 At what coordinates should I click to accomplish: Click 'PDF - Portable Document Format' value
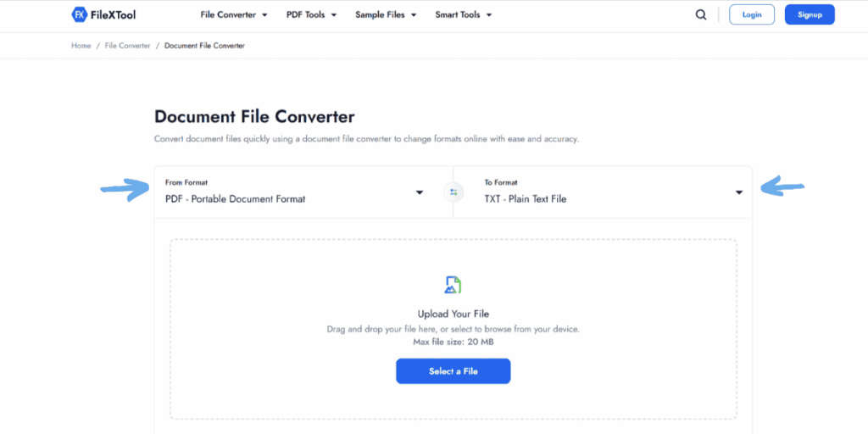pos(236,198)
